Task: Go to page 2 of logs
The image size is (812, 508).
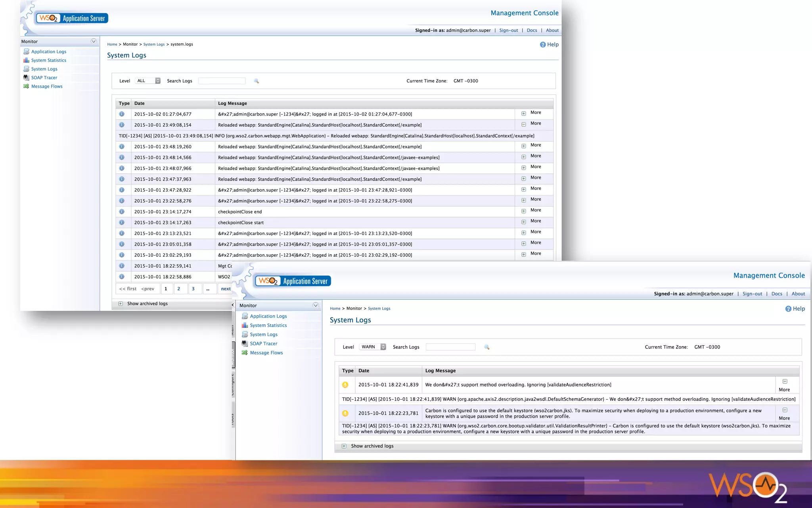Action: coord(179,289)
